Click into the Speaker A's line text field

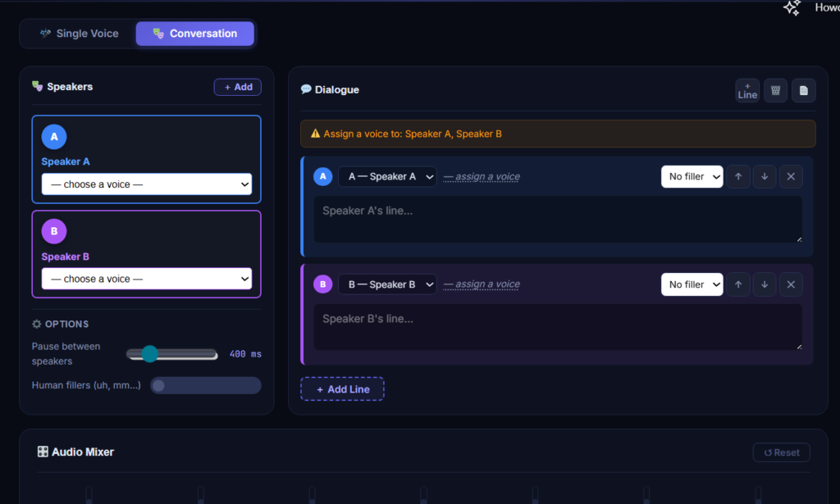pyautogui.click(x=558, y=220)
